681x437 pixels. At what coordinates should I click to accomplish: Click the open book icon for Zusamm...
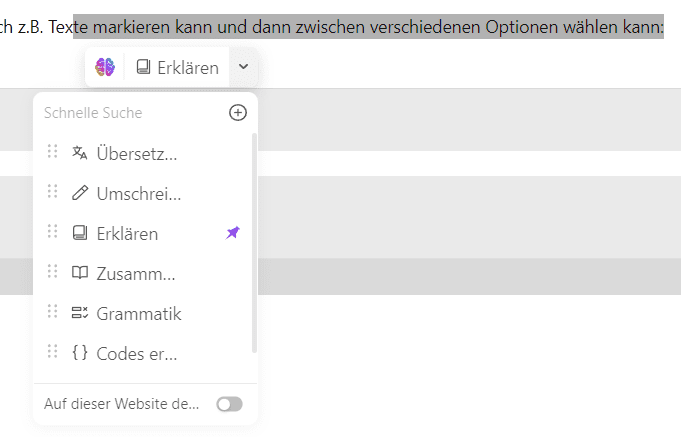pyautogui.click(x=79, y=273)
